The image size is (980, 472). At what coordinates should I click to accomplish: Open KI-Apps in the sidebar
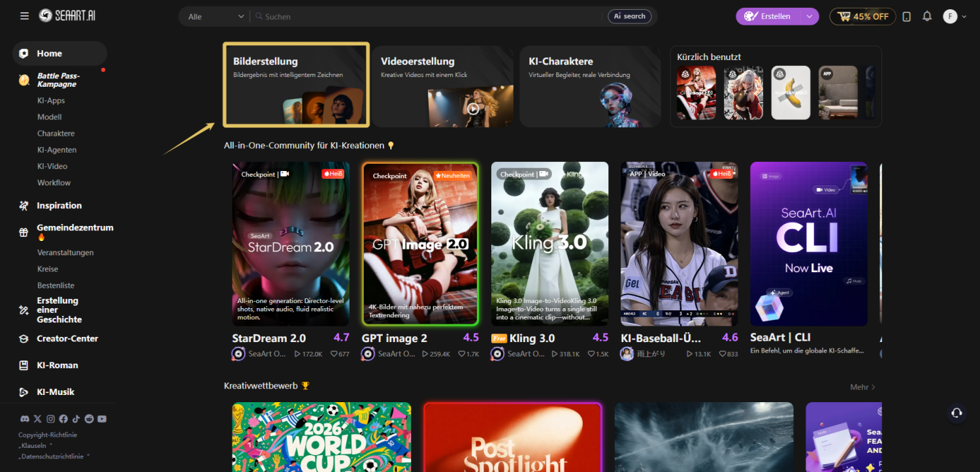(51, 101)
